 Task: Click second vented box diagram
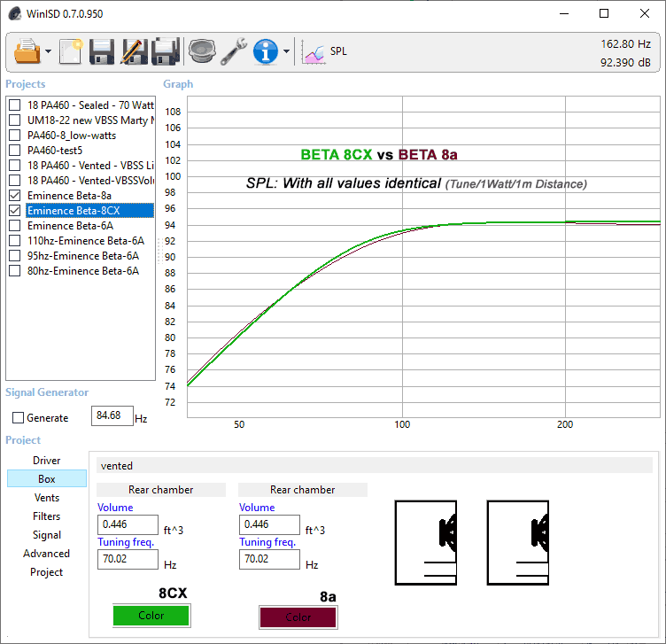tap(518, 543)
